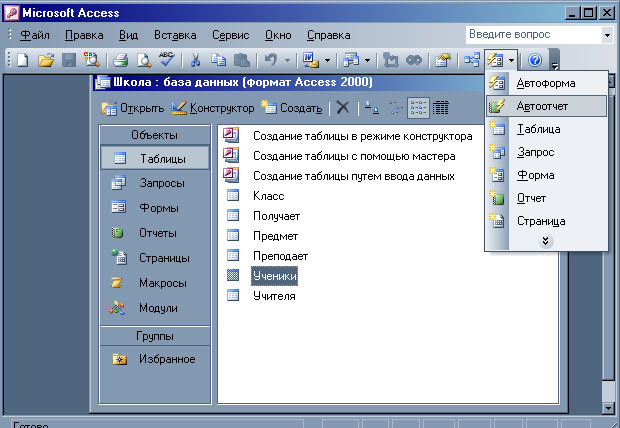The image size is (620, 428).
Task: Switch to List view button
Action: coord(418,108)
